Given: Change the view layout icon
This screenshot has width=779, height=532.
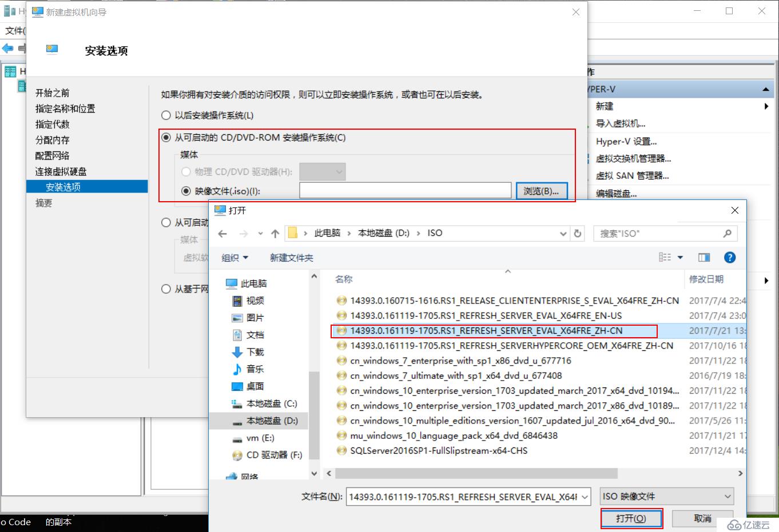Looking at the screenshot, I should click(x=665, y=258).
